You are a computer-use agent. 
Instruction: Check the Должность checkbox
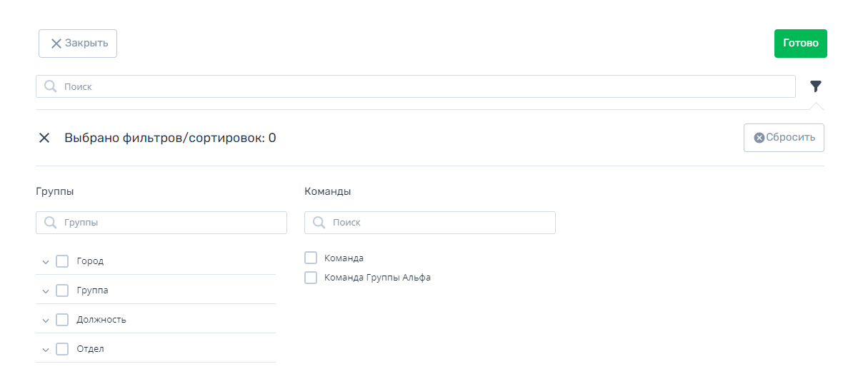[x=62, y=320]
